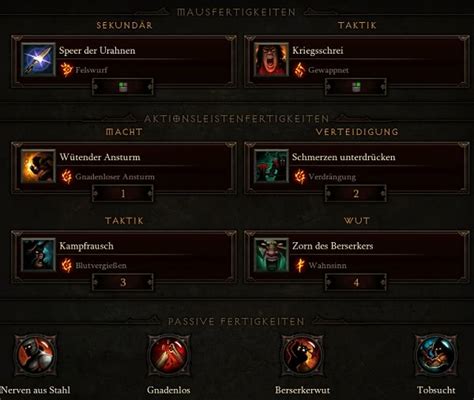Click the Kampfrausch skill icon

click(x=38, y=255)
